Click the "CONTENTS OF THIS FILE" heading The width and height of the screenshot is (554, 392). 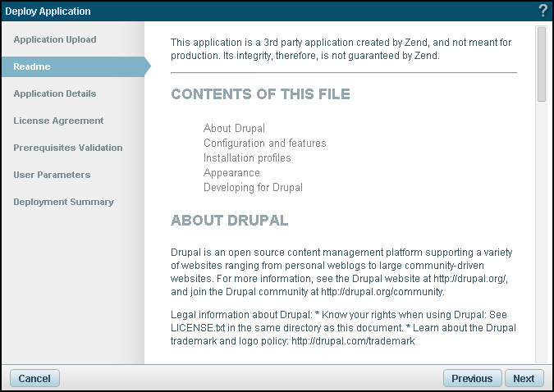[260, 94]
